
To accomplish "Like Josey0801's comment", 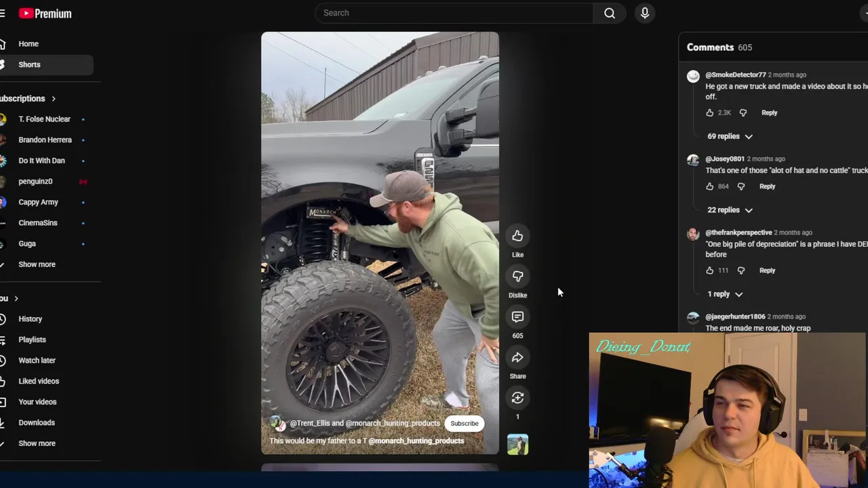I will point(709,186).
